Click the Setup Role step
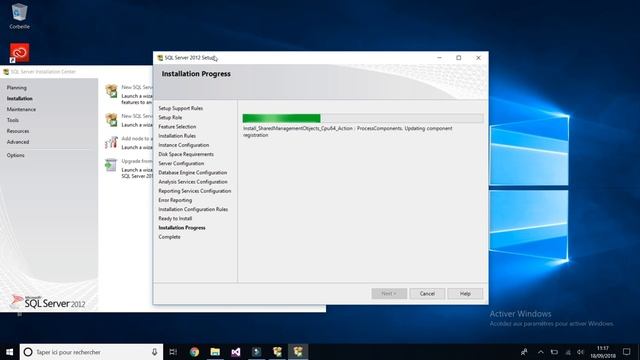 pyautogui.click(x=170, y=118)
